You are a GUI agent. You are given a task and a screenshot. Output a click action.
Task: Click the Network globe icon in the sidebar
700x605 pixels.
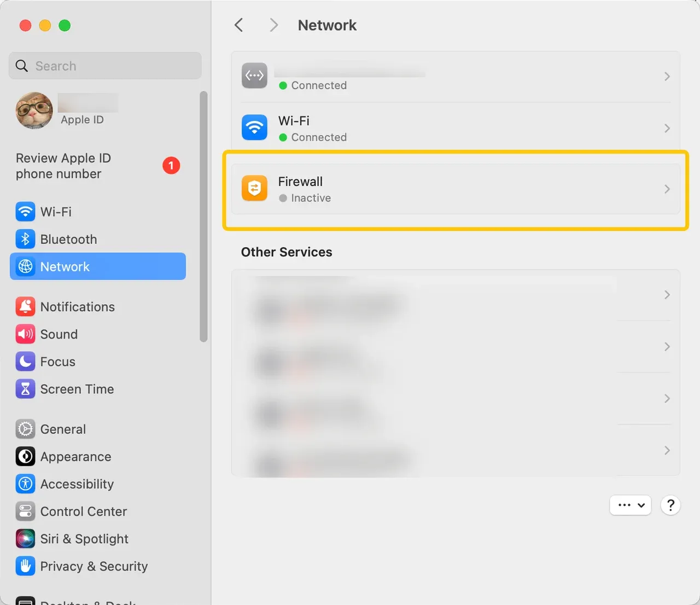25,266
